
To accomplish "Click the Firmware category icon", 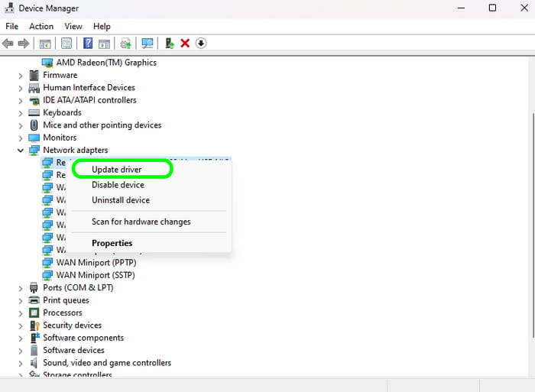I will tap(34, 75).
